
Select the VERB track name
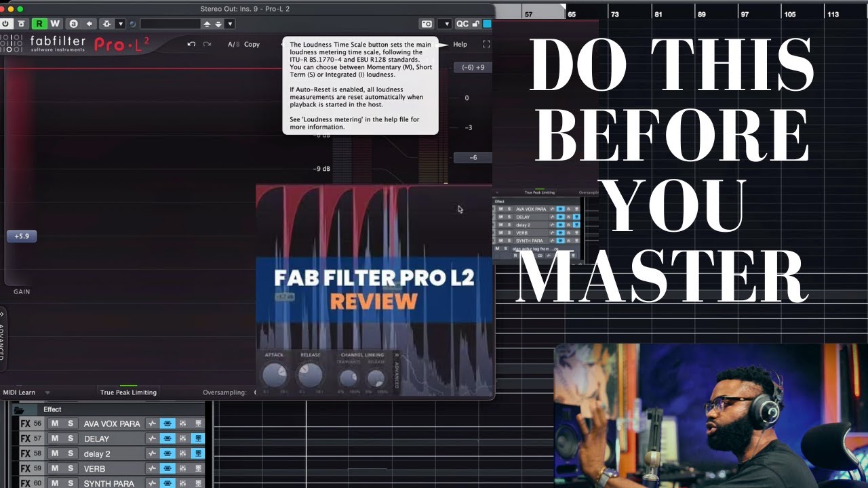pos(94,468)
